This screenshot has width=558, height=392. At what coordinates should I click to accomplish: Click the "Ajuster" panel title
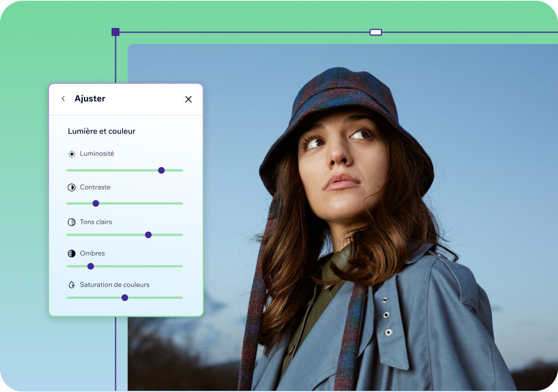tap(90, 99)
